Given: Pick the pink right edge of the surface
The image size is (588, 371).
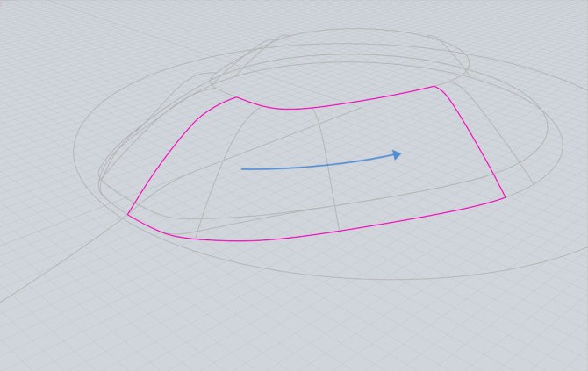Looking at the screenshot, I should click(477, 140).
